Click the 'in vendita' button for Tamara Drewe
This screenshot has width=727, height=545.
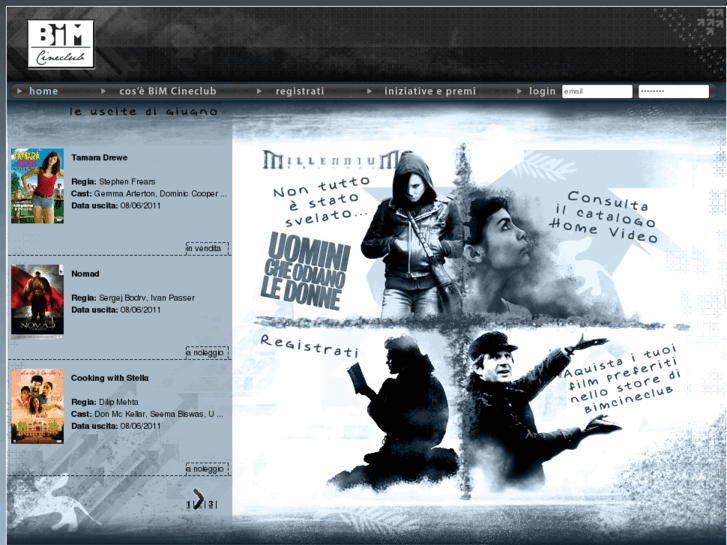[207, 248]
